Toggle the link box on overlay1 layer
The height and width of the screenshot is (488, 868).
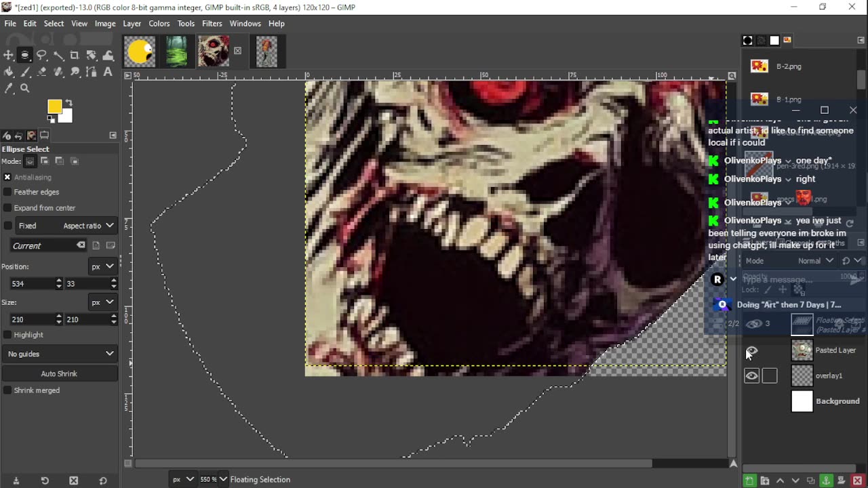pos(770,376)
